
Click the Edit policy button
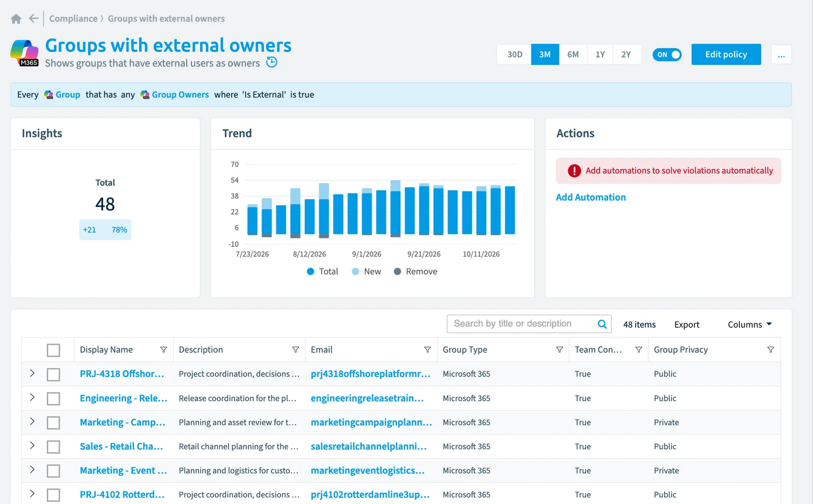pos(726,54)
